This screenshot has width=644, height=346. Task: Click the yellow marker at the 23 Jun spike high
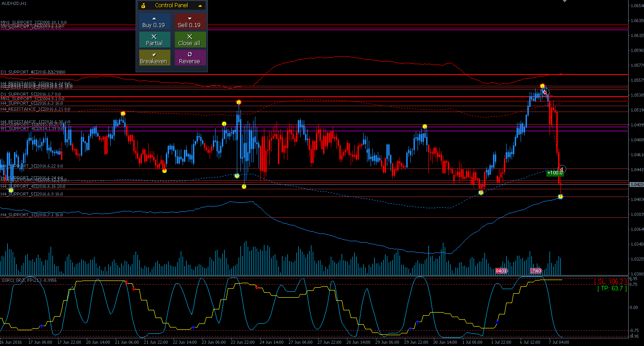[239, 102]
